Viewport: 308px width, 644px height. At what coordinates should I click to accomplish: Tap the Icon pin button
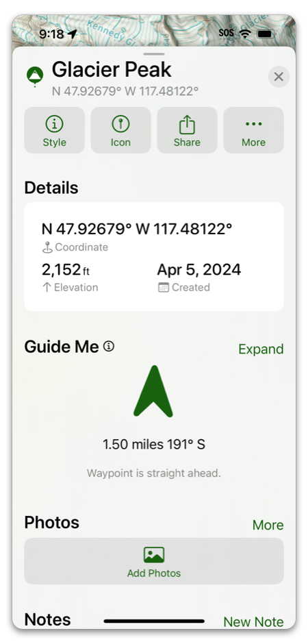point(120,130)
